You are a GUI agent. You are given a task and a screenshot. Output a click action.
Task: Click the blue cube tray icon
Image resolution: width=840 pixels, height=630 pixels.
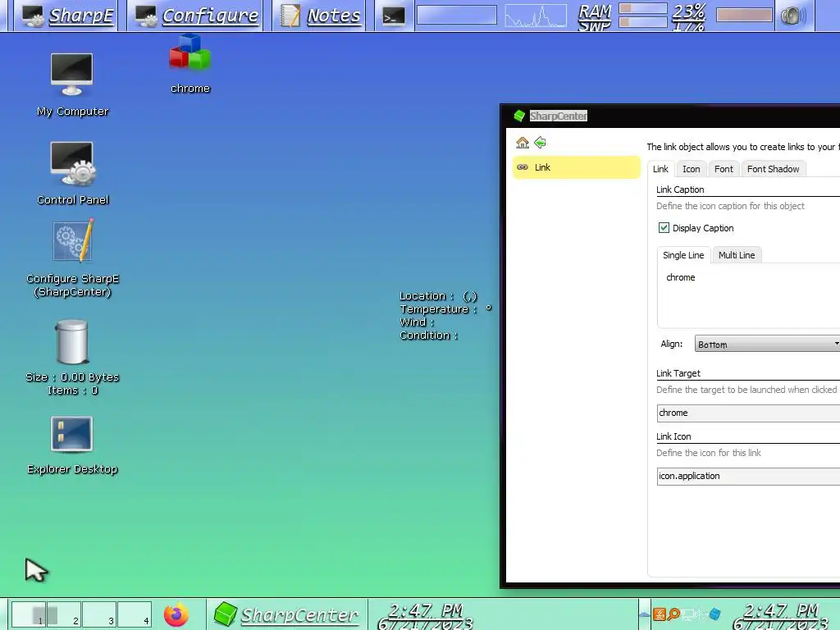(x=714, y=614)
